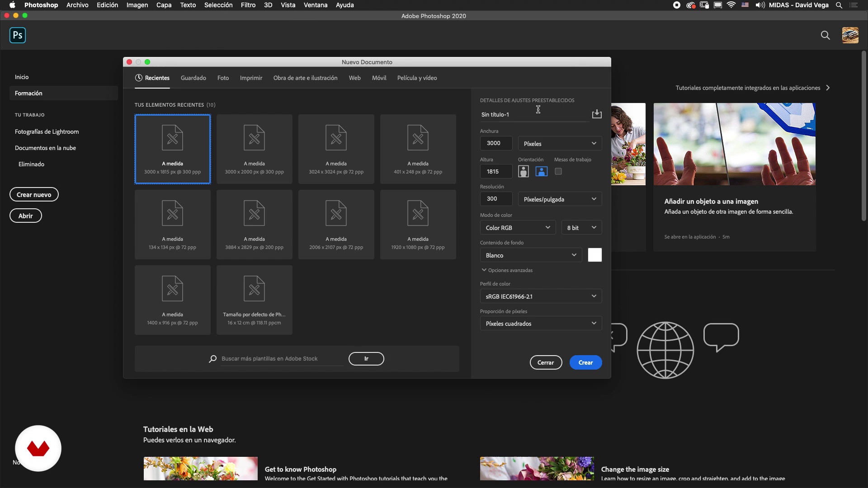Collapse the Opciones avanzadas section

(507, 270)
